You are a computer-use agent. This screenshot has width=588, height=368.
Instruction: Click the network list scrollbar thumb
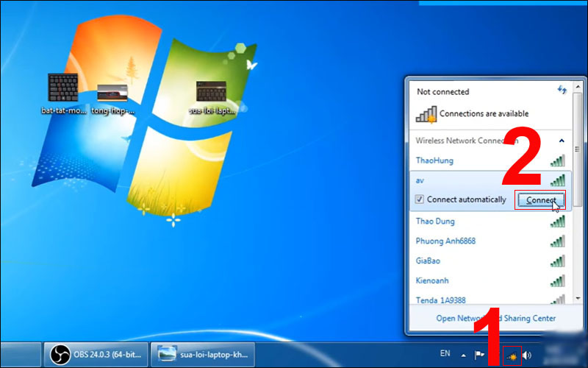[578, 149]
